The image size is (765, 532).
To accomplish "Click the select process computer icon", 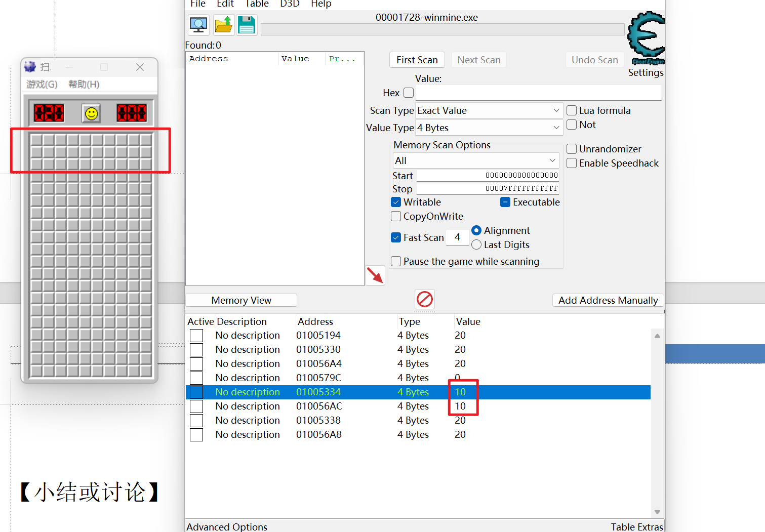I will click(198, 25).
